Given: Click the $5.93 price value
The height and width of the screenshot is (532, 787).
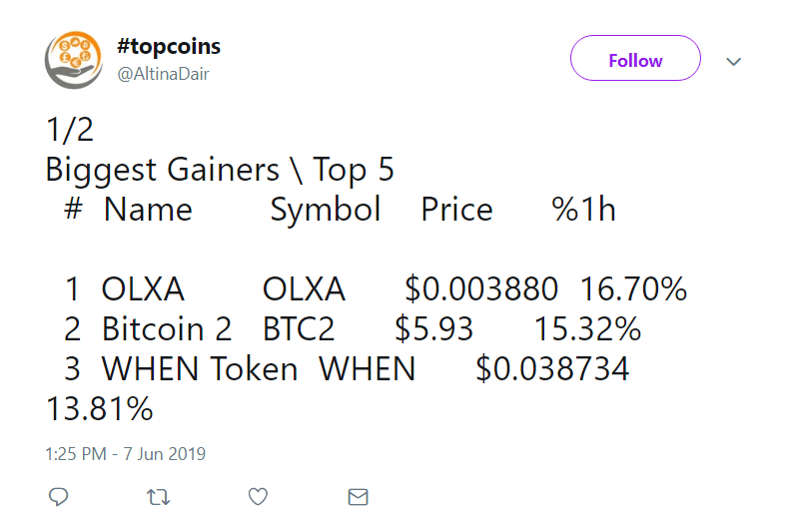Looking at the screenshot, I should point(434,329).
